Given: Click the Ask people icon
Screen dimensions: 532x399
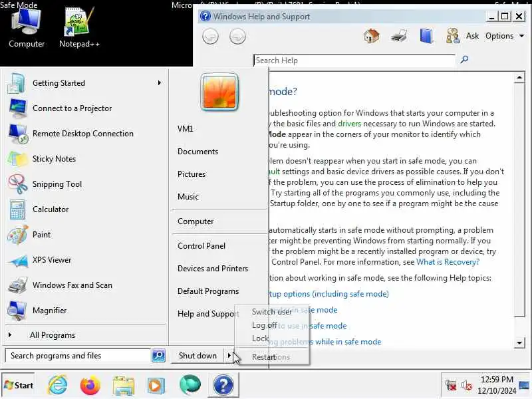Looking at the screenshot, I should click(x=453, y=36).
